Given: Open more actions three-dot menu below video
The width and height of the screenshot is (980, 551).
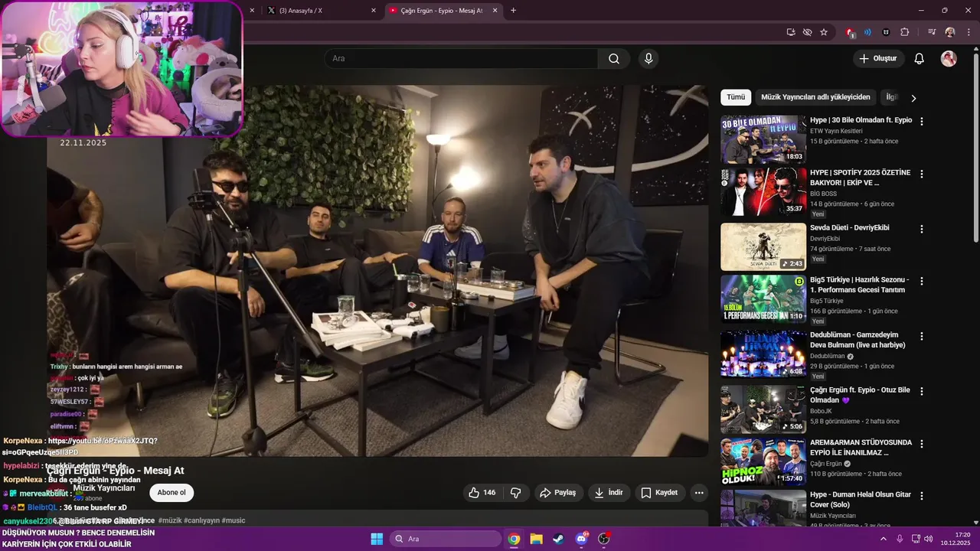Looking at the screenshot, I should tap(699, 493).
